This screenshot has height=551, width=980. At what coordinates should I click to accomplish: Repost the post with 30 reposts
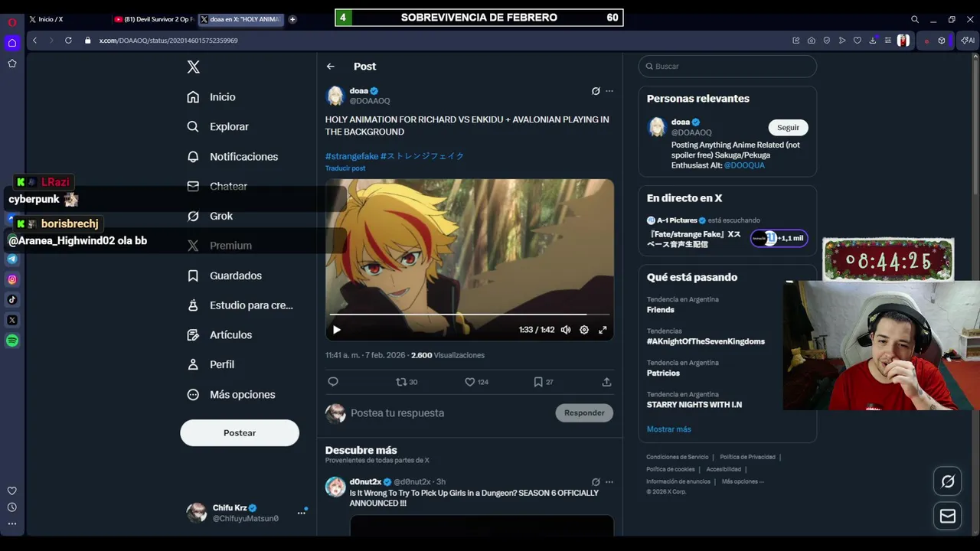point(407,382)
